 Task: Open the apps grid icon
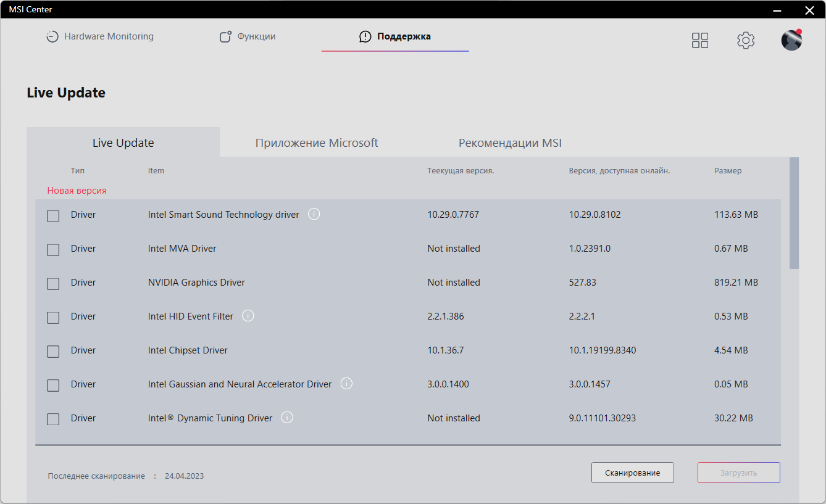[700, 41]
